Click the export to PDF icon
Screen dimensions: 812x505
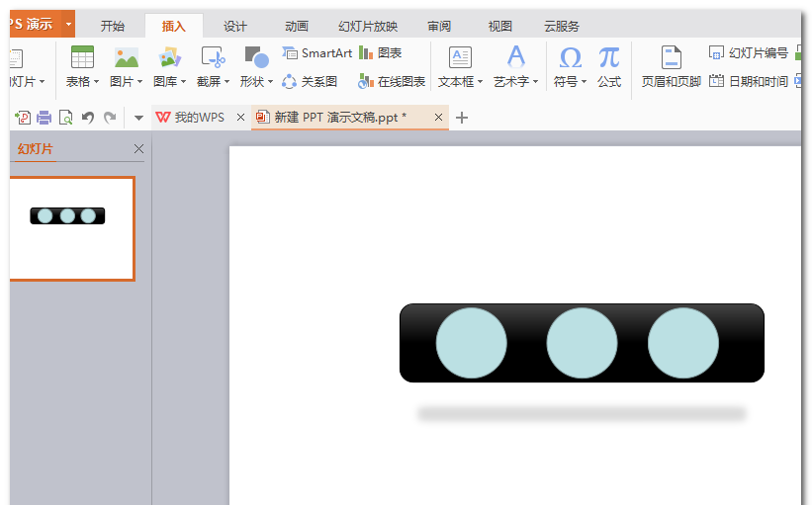(x=23, y=118)
